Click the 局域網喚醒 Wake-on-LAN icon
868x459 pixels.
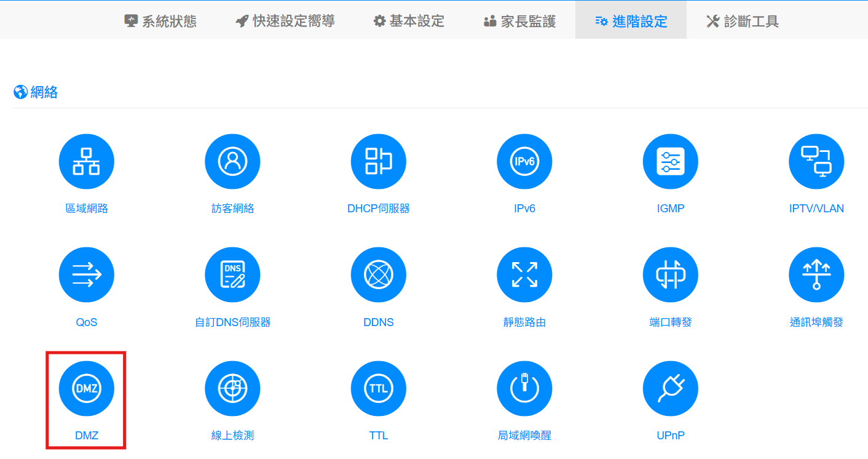point(524,388)
